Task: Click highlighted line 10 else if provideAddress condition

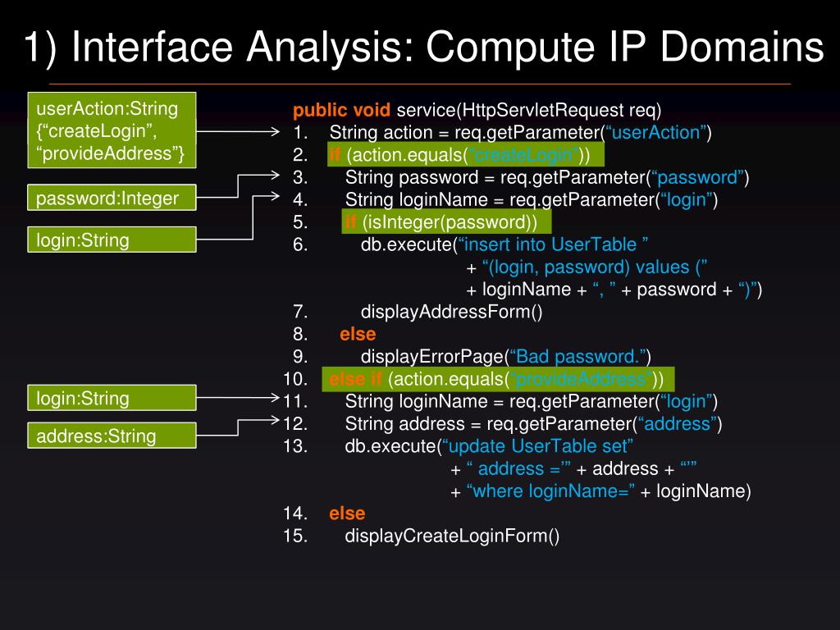Action: (498, 379)
